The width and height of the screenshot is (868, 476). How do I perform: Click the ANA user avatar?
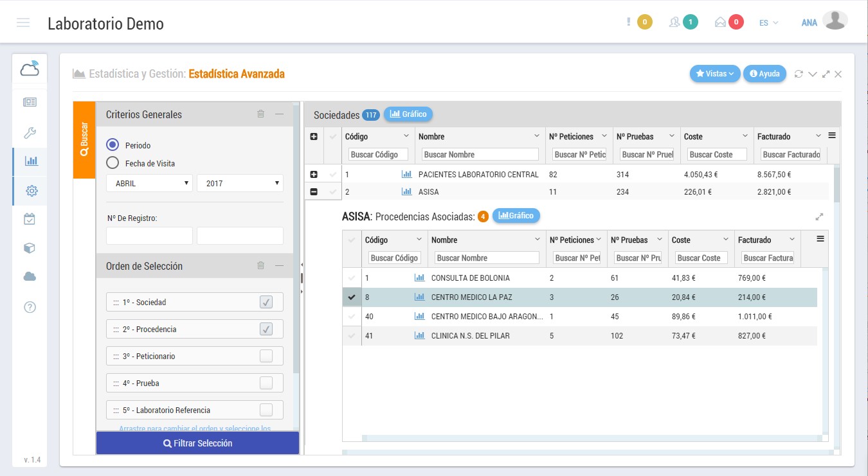(x=835, y=21)
